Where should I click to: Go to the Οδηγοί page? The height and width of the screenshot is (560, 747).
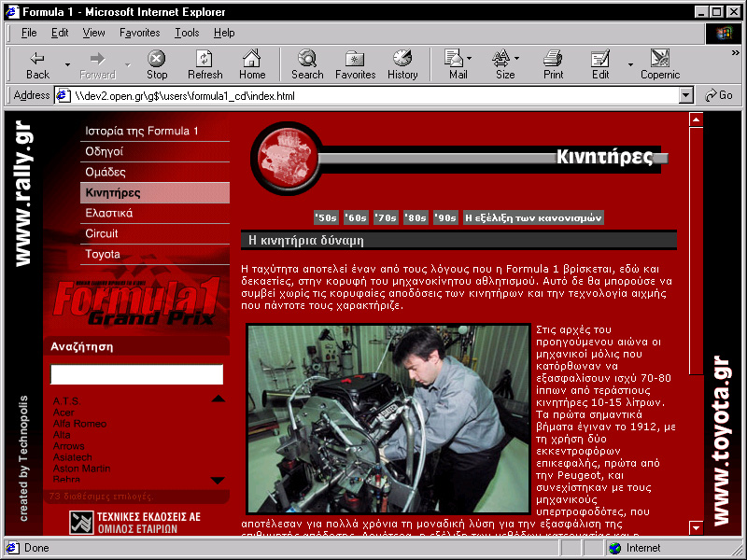click(155, 151)
